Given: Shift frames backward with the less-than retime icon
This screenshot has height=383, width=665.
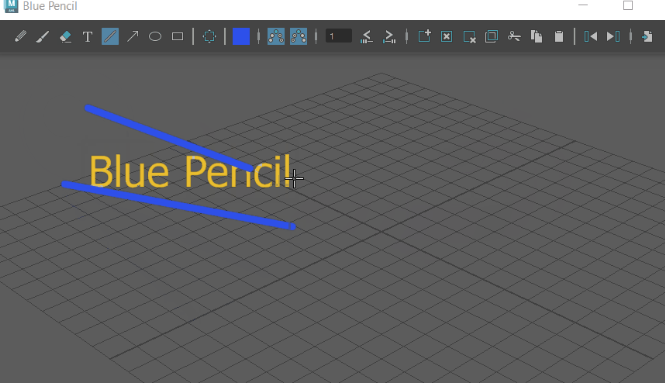Looking at the screenshot, I should tap(366, 36).
